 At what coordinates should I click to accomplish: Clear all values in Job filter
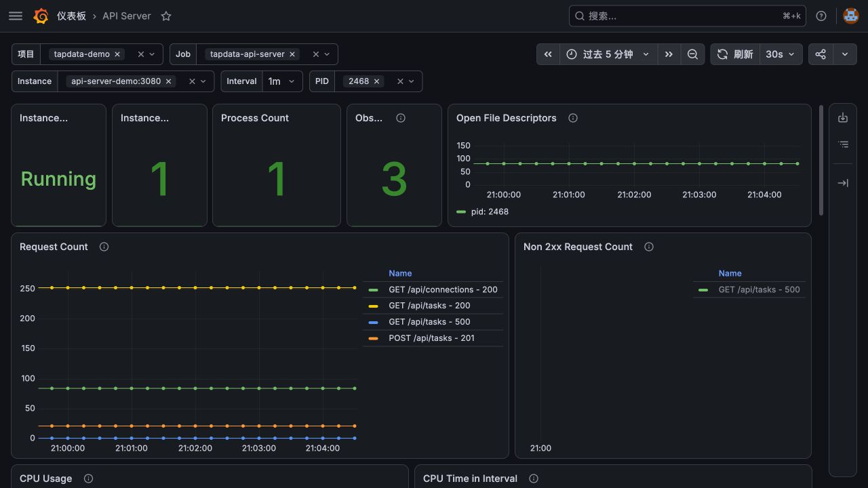(x=316, y=54)
